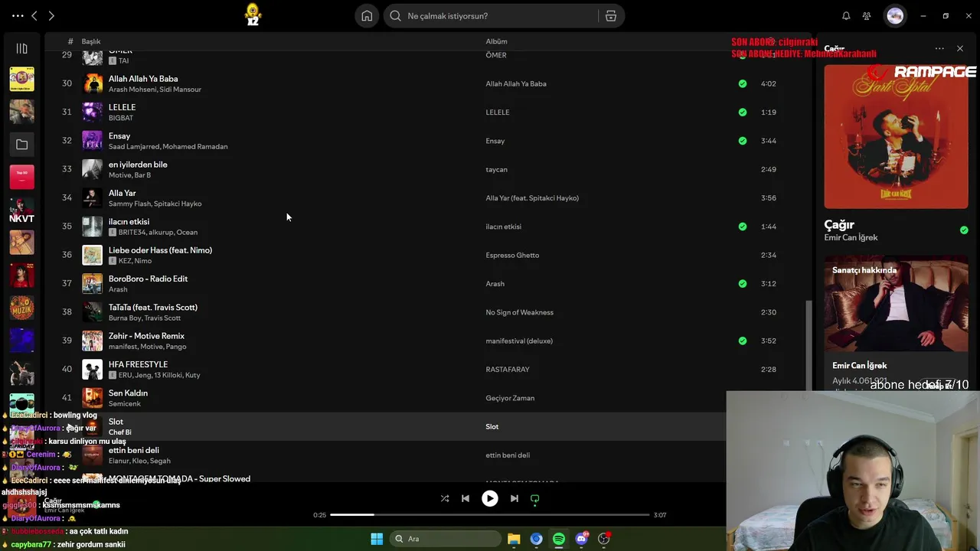Open the NKVT playlist in sidebar
This screenshot has height=551, width=980.
tap(21, 210)
